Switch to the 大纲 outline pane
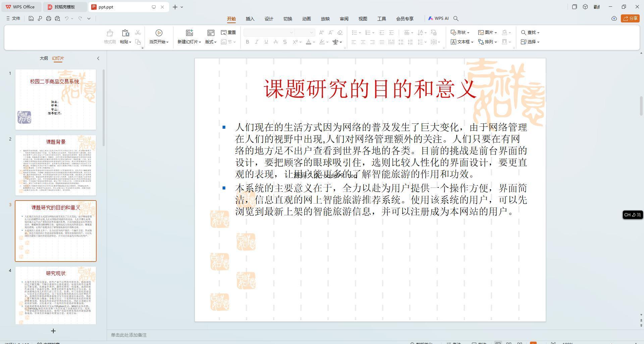This screenshot has width=644, height=344. pyautogui.click(x=44, y=58)
